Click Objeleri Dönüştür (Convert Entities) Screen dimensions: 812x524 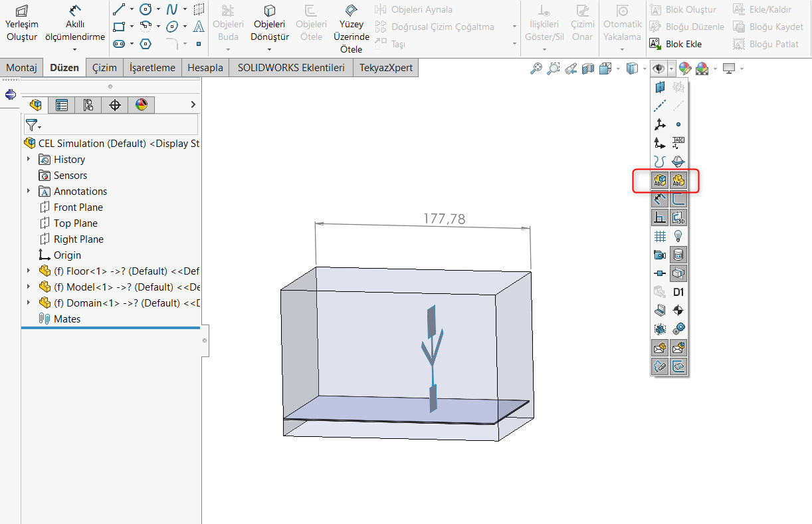click(x=270, y=23)
